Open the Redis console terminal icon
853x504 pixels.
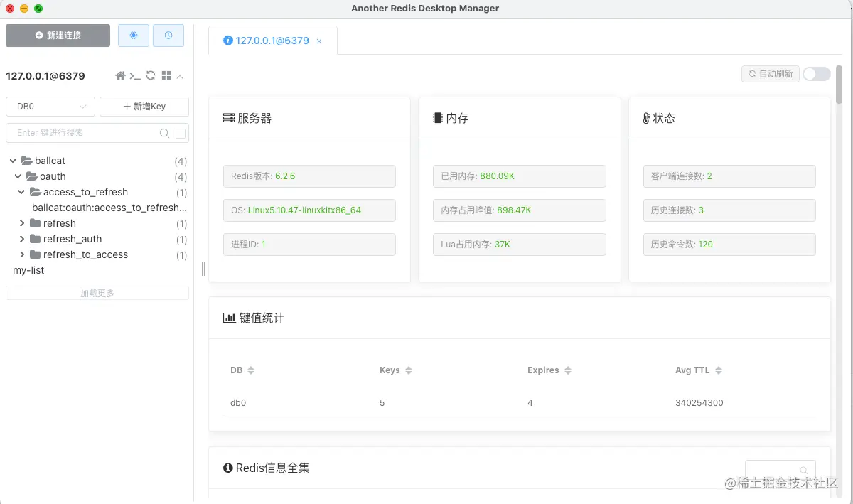[135, 75]
